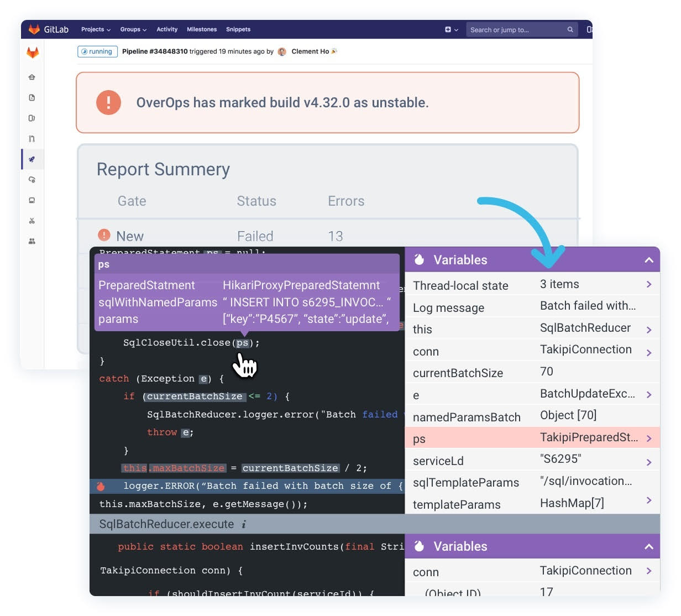Image resolution: width=681 pixels, height=616 pixels.
Task: Click 'Errors' column header
Action: pyautogui.click(x=346, y=201)
